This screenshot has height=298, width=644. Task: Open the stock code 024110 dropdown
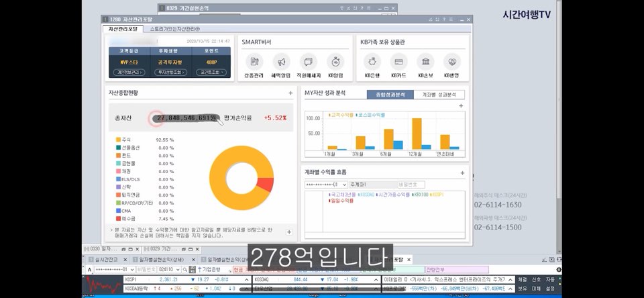pyautogui.click(x=178, y=270)
